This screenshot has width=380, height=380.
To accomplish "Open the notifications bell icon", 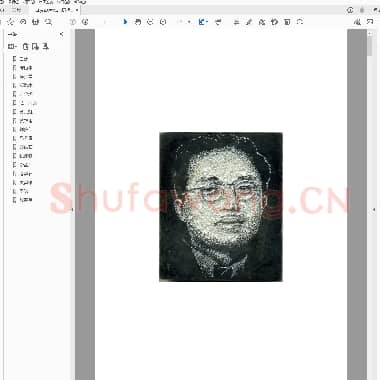I will point(362,10).
